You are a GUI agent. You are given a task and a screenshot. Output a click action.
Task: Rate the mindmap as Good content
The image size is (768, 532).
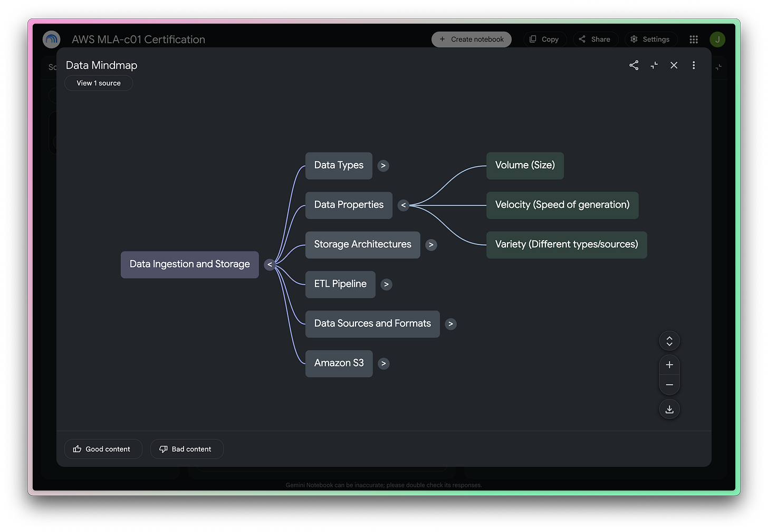(x=103, y=449)
